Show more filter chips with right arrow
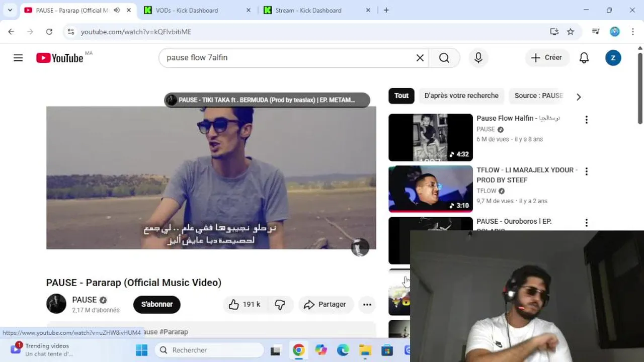This screenshot has width=644, height=362. (x=579, y=97)
